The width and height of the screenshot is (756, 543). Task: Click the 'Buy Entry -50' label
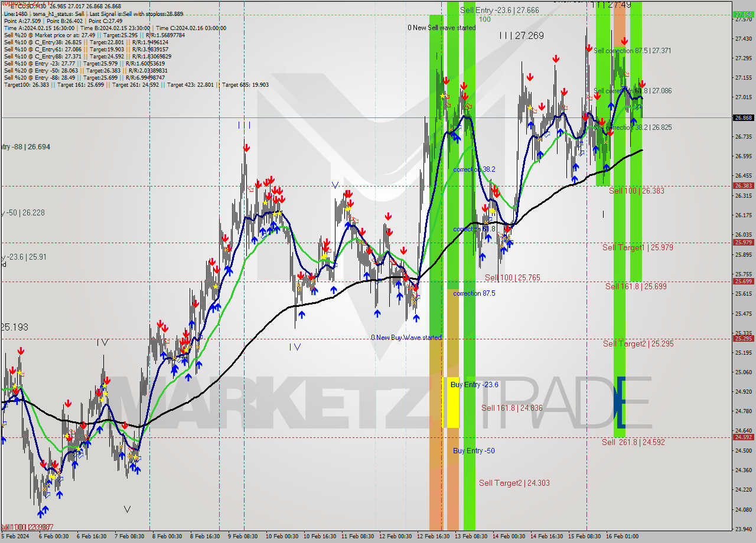pos(474,451)
